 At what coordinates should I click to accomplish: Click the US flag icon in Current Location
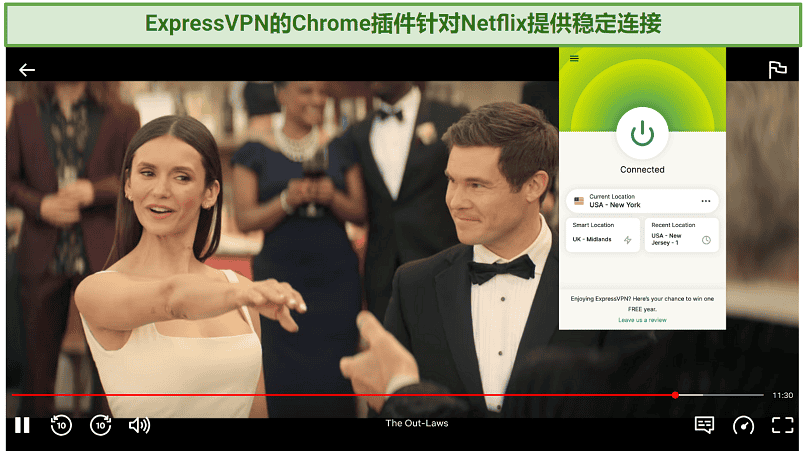coord(579,201)
